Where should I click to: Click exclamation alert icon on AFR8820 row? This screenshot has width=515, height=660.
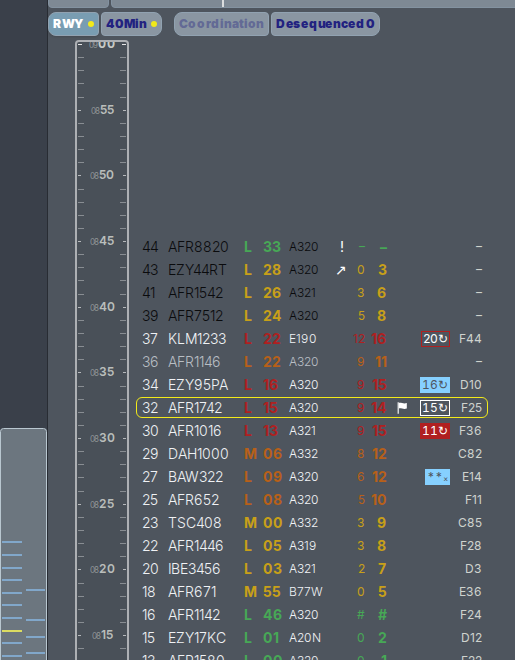(x=342, y=247)
